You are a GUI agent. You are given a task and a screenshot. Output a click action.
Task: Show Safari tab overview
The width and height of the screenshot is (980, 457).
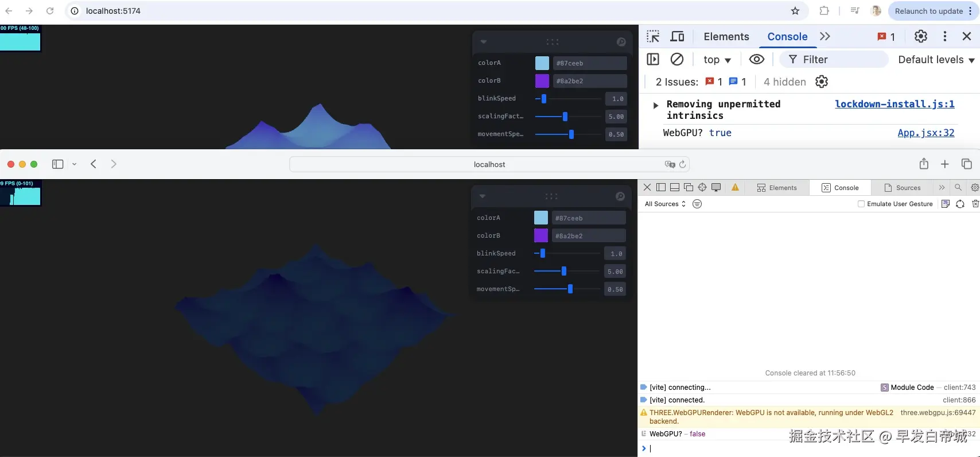(x=967, y=164)
